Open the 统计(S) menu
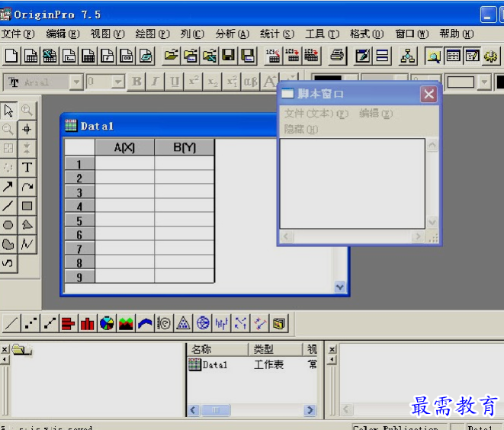 [277, 34]
